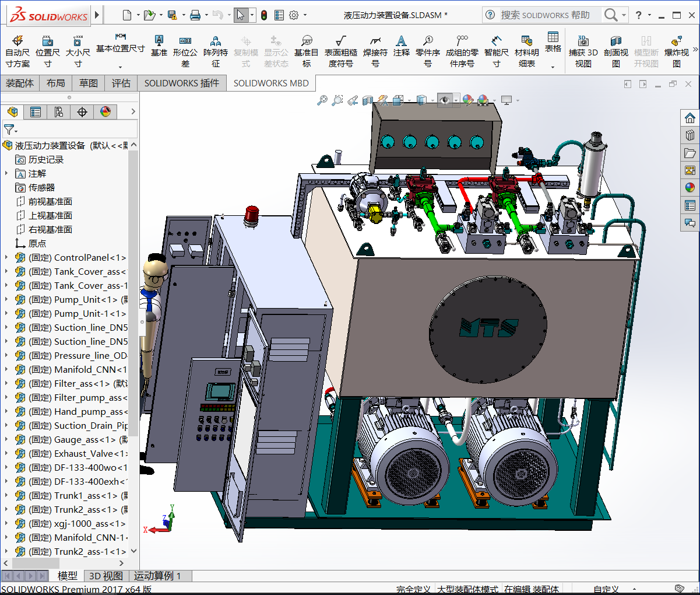Toggle hide/show items eye in view toolbar
Image resolution: width=700 pixels, height=595 pixels.
pyautogui.click(x=445, y=100)
